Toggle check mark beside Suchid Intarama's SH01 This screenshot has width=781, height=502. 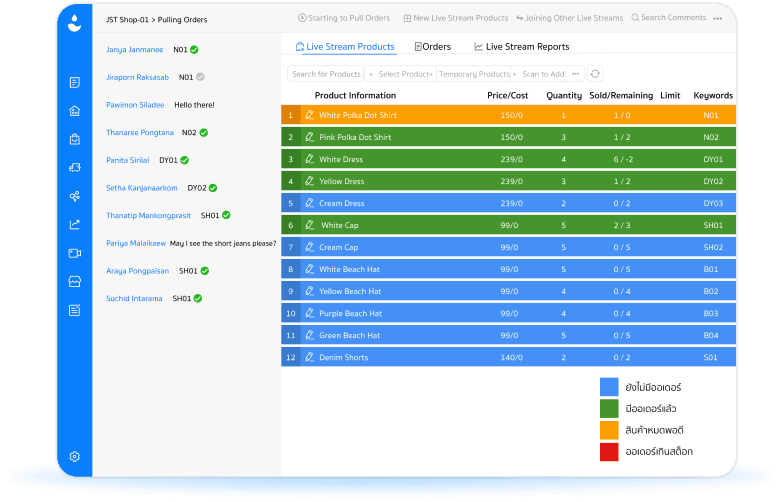[198, 298]
